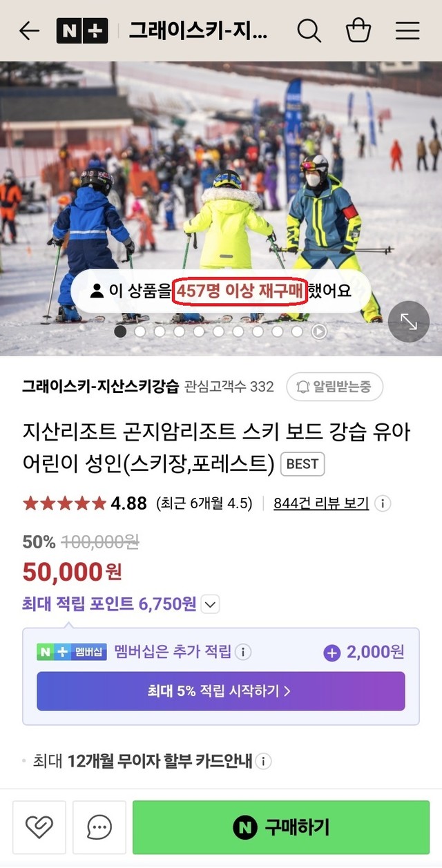
Task: Open the chat inquiry bubble icon
Action: point(99,827)
